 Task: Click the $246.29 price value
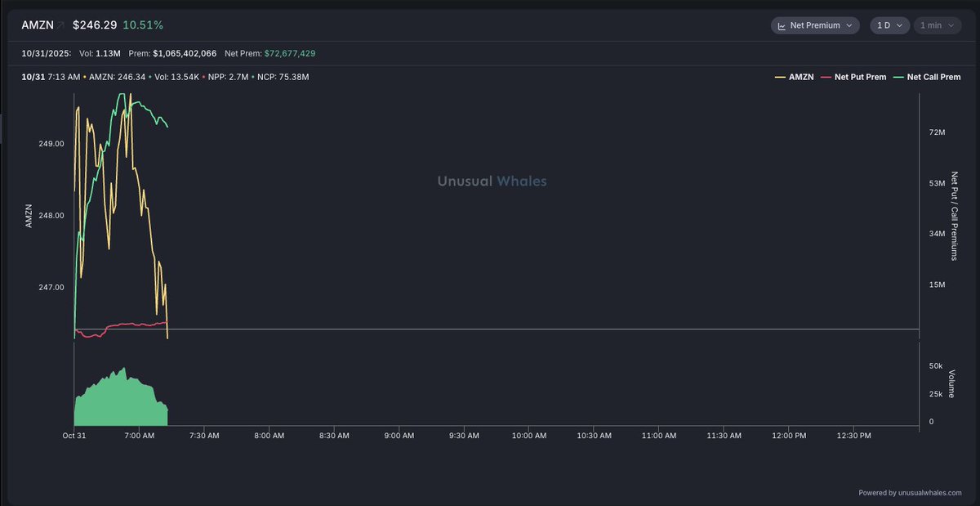tap(95, 25)
